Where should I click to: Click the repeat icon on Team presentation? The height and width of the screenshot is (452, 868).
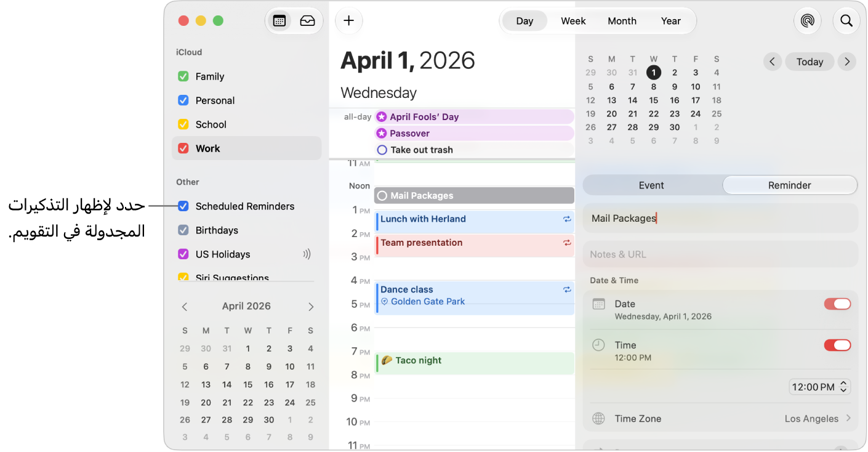[x=567, y=243]
